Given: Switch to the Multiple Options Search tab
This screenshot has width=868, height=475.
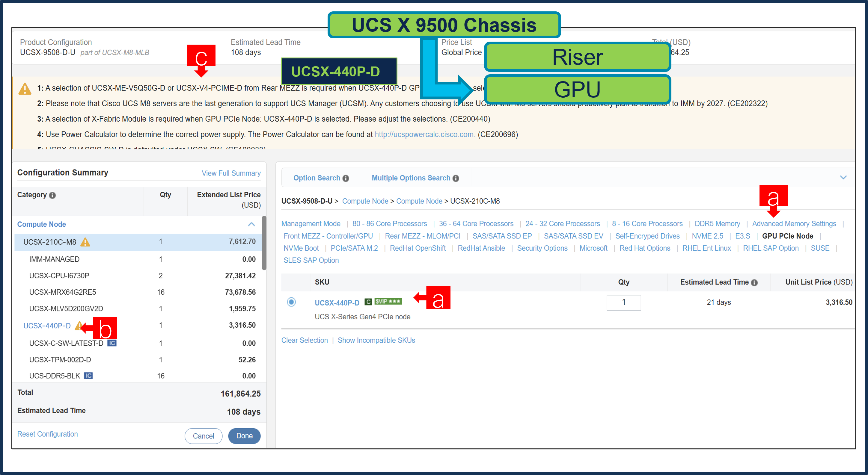Looking at the screenshot, I should coord(411,178).
